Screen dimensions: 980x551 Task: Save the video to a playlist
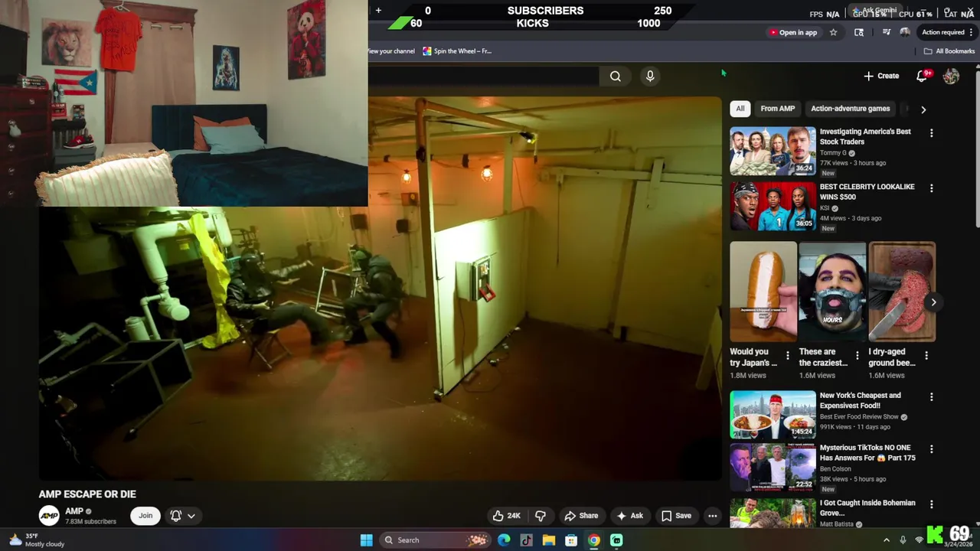click(676, 516)
